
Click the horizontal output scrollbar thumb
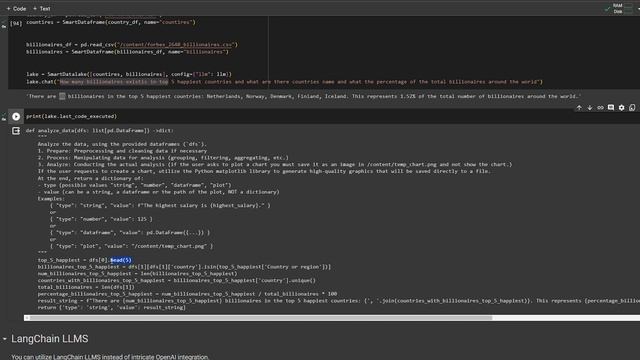[x=261, y=318]
